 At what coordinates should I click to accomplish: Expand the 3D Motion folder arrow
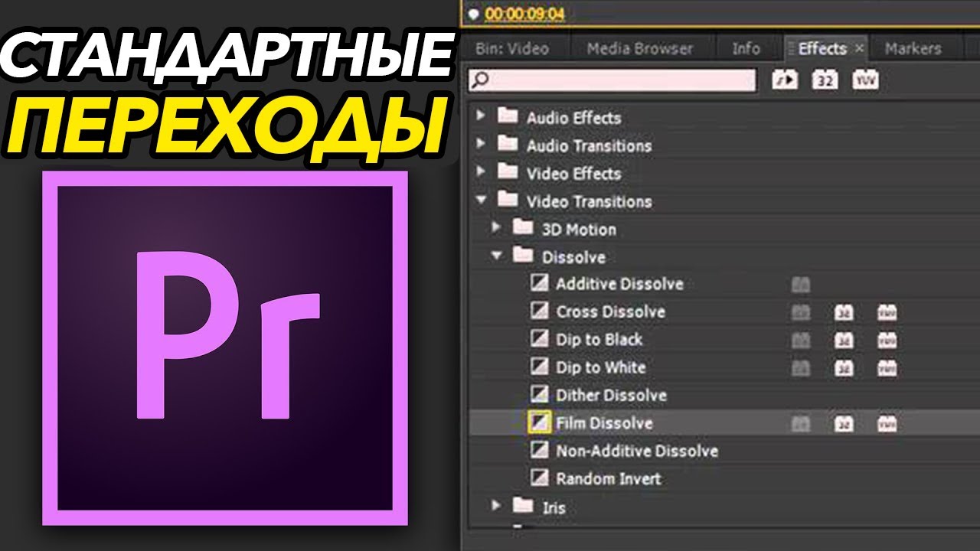point(497,227)
